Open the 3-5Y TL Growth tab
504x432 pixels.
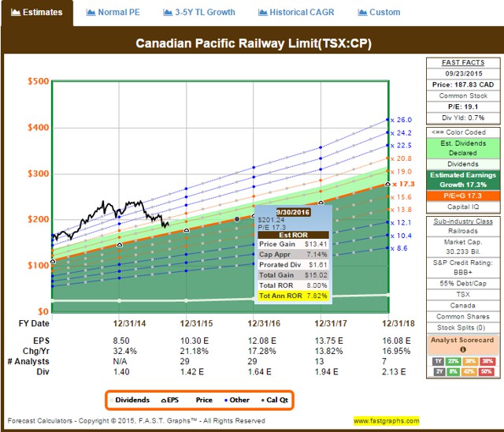coord(199,13)
